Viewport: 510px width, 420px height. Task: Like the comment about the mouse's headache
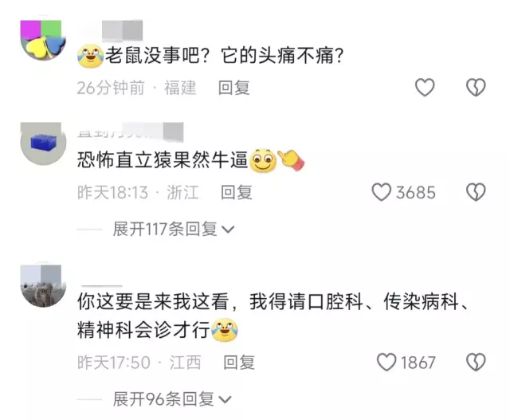point(425,88)
